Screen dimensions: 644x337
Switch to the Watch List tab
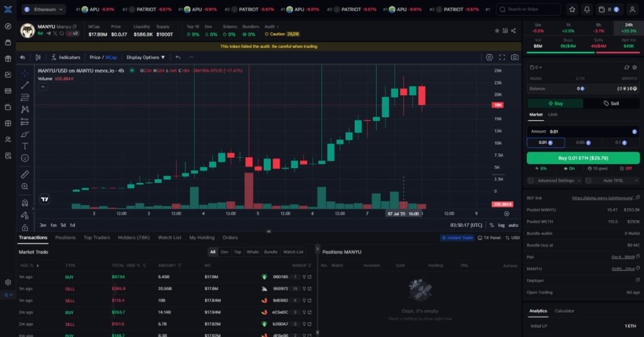(x=170, y=238)
